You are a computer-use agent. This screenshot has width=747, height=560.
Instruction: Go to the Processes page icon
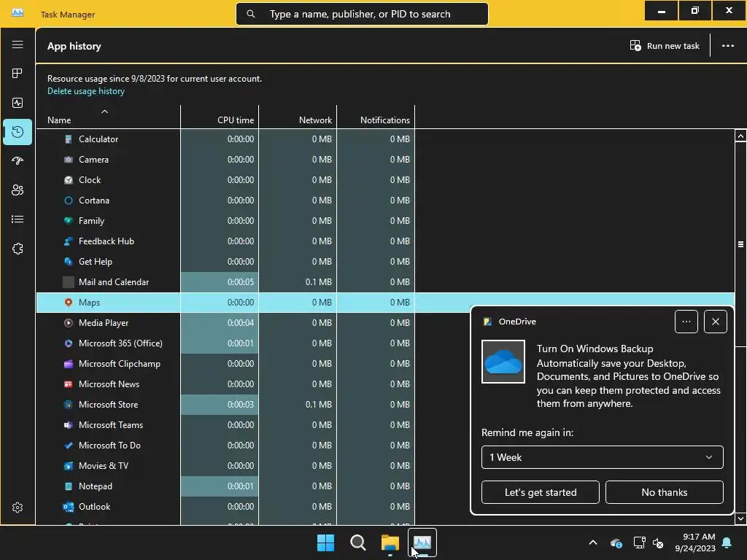coord(18,74)
